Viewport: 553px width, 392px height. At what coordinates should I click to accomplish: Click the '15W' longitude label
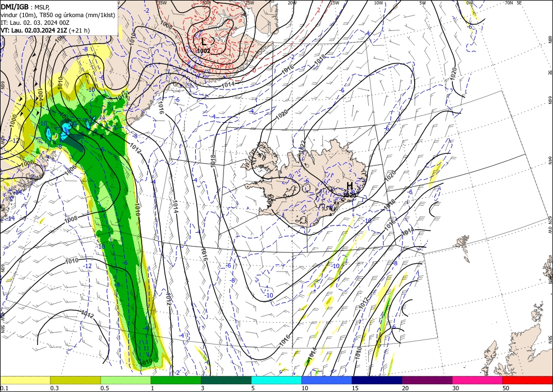[x=335, y=3]
